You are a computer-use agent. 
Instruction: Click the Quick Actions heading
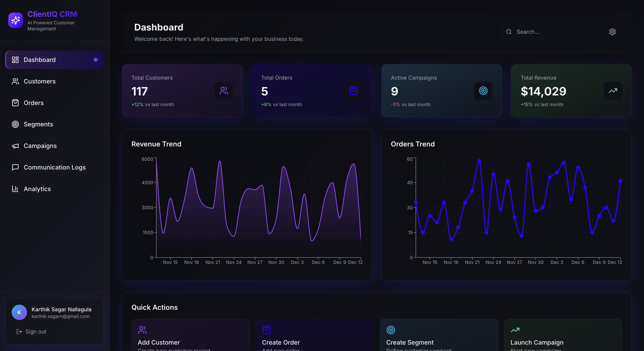pyautogui.click(x=155, y=307)
